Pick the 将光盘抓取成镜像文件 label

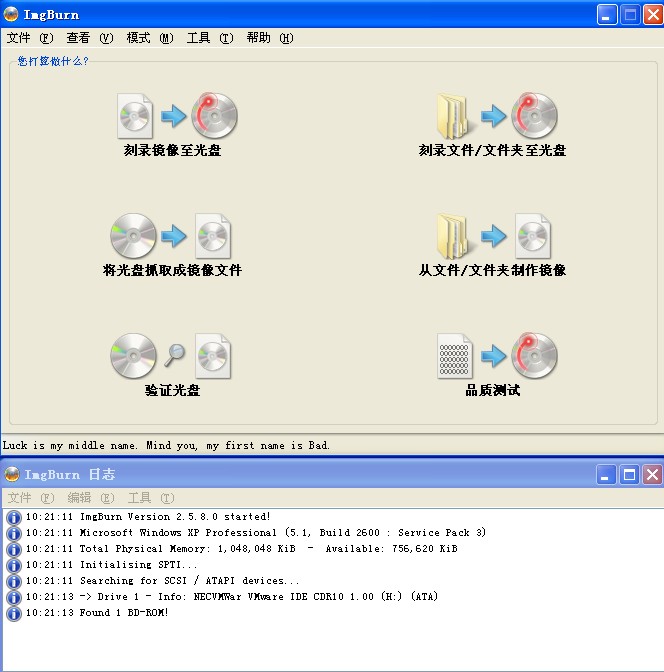pyautogui.click(x=172, y=270)
